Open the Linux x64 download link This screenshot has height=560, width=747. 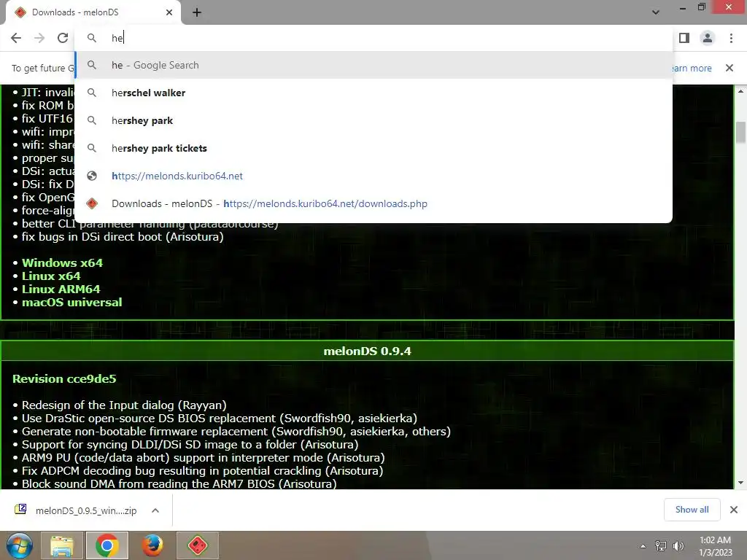[51, 276]
